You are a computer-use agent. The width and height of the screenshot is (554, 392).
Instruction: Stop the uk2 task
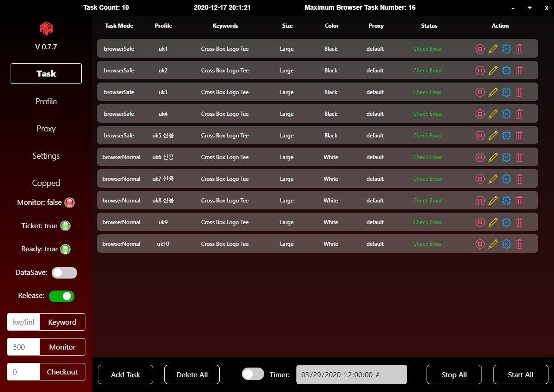point(480,71)
